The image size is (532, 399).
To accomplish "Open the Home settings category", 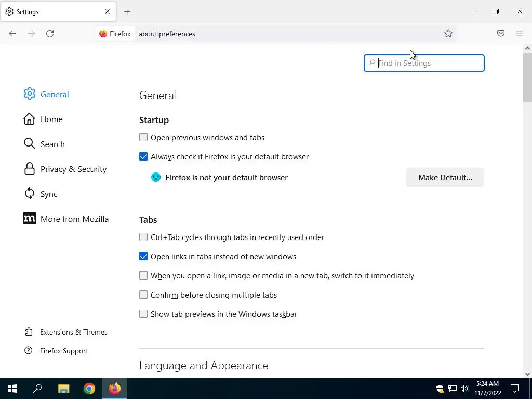I will 43,119.
